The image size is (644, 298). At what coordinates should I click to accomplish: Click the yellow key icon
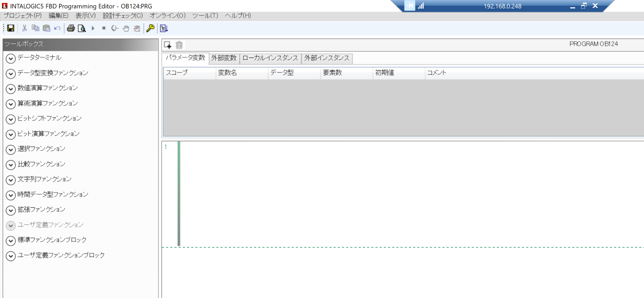tap(150, 28)
